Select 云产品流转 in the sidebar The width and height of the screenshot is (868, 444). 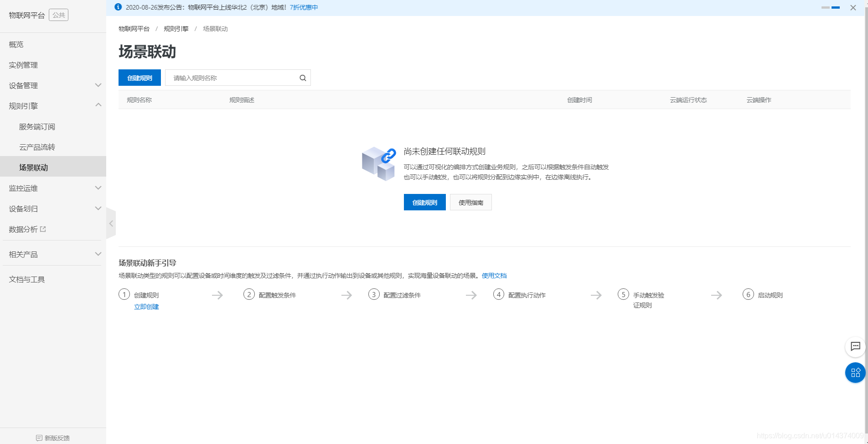click(37, 147)
